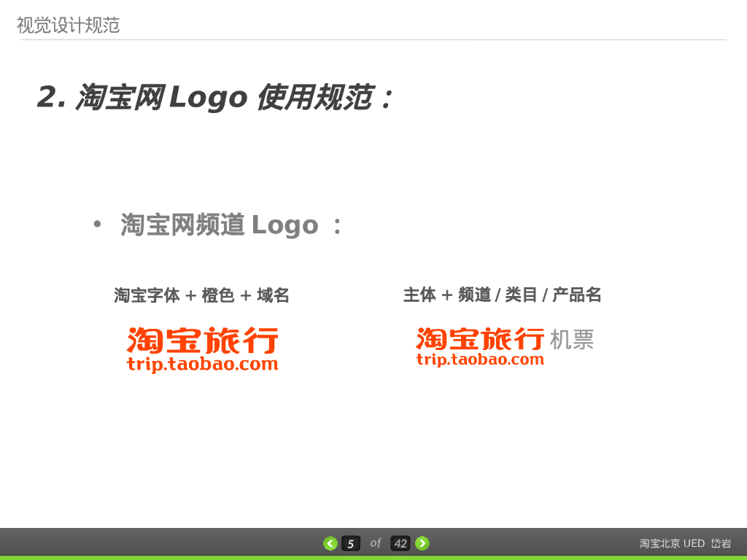
Task: Go to the previous slide arrow
Action: tap(330, 543)
